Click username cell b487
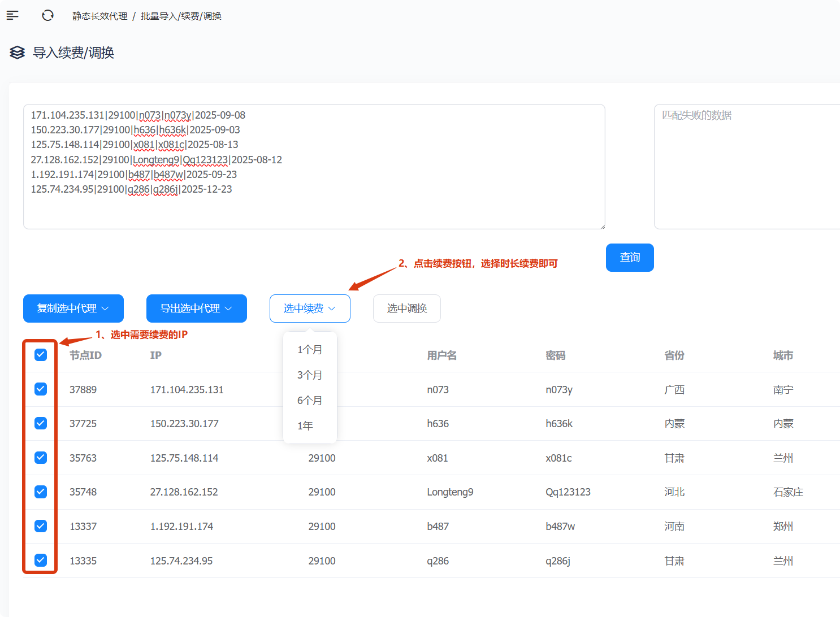This screenshot has height=617, width=840. coord(438,527)
